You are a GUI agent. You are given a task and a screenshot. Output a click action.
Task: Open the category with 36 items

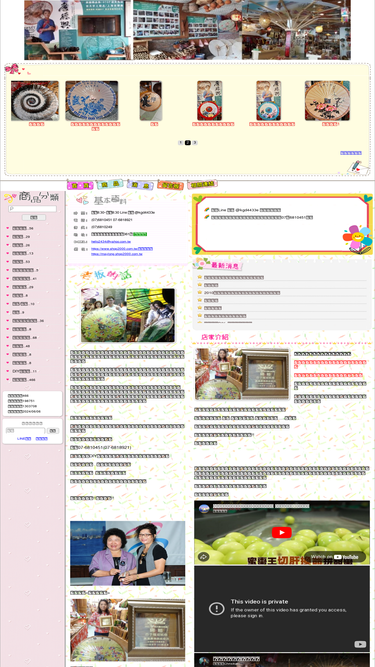(x=28, y=321)
